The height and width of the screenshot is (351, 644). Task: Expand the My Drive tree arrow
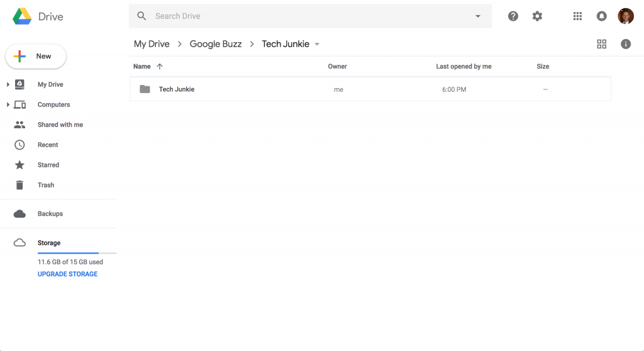coord(8,84)
